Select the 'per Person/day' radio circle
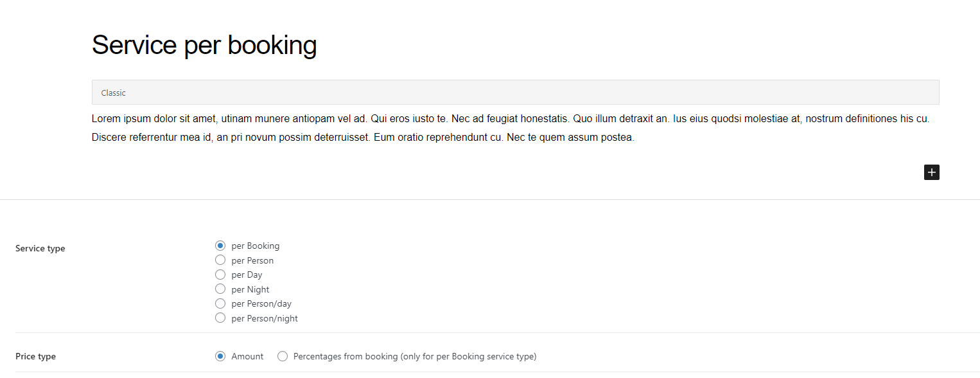Image resolution: width=980 pixels, height=378 pixels. coord(220,303)
